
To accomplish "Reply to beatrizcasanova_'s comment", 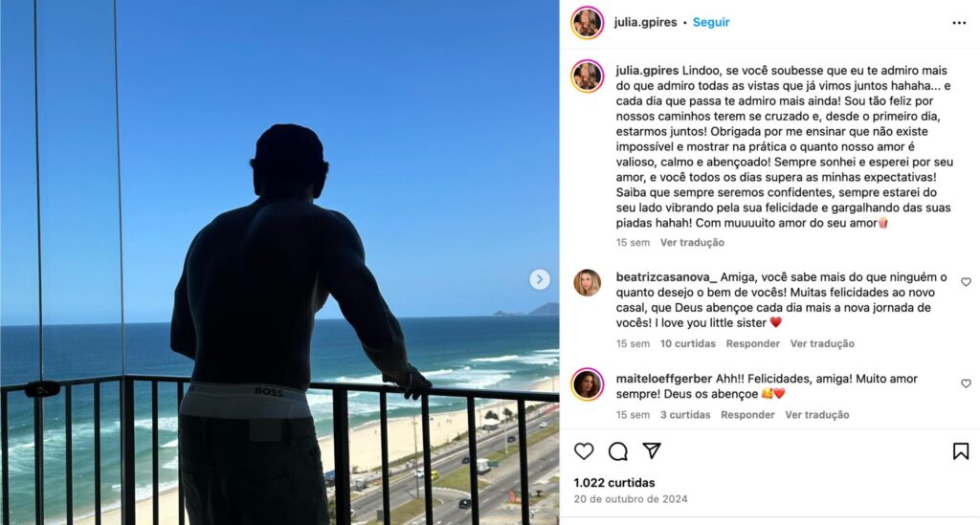I will click(752, 343).
